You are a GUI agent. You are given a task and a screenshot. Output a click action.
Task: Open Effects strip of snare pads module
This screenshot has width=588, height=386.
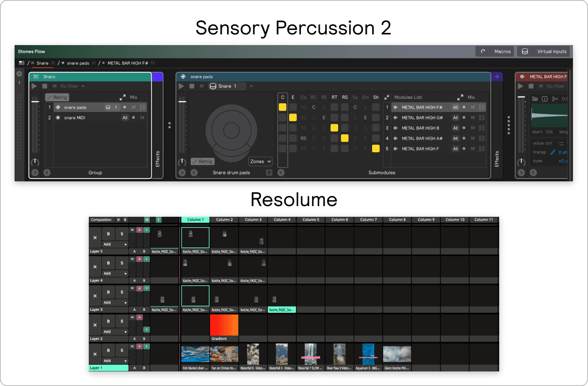tap(497, 159)
